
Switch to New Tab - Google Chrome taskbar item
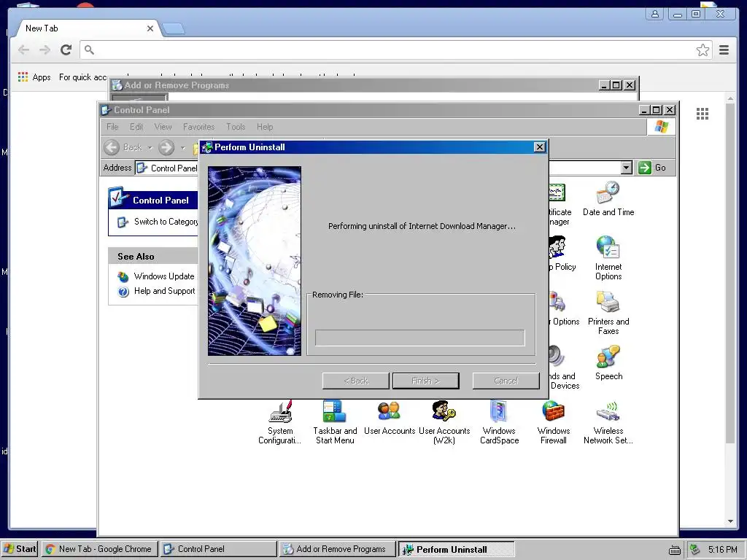point(99,549)
